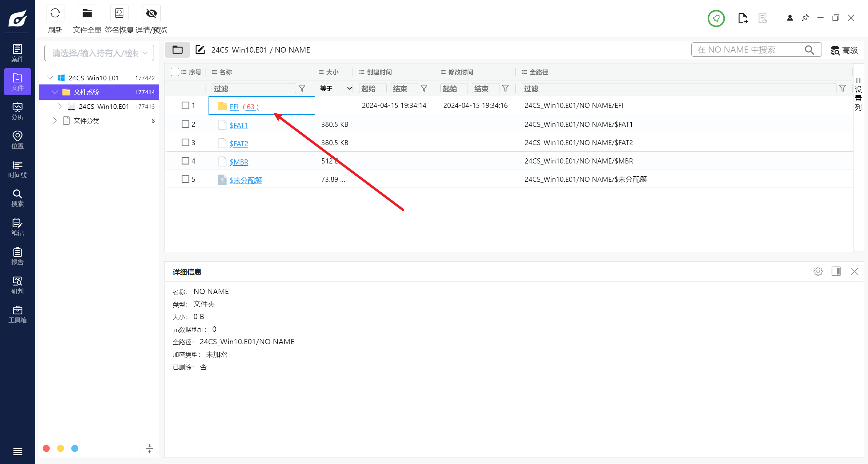Screen dimensions: 868x464
Task: Click the 高级 advanced search button
Action: 844,50
